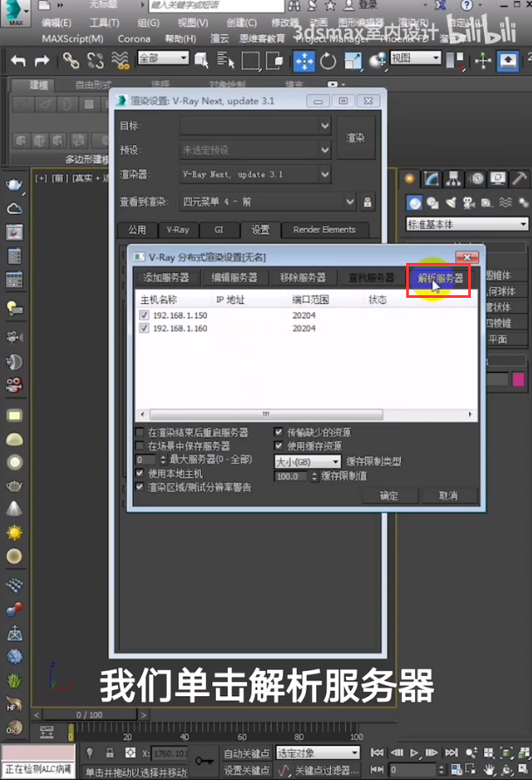Enable restart servers on render end checkbox
Screen dimensions: 532x780
[141, 432]
